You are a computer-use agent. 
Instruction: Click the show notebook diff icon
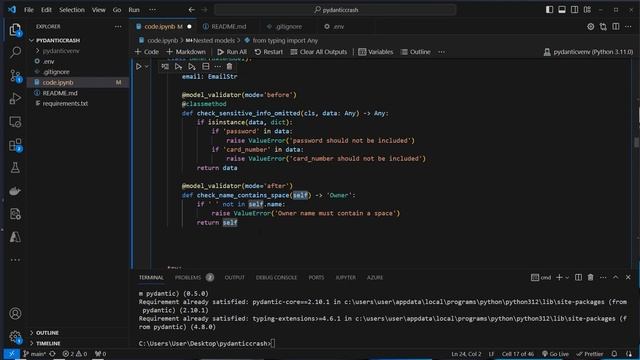(x=603, y=27)
